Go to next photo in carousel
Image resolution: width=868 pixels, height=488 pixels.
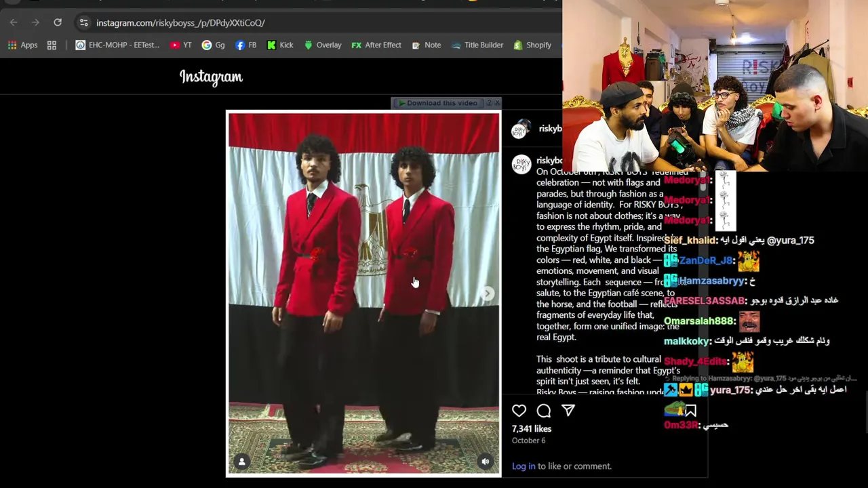click(x=487, y=293)
